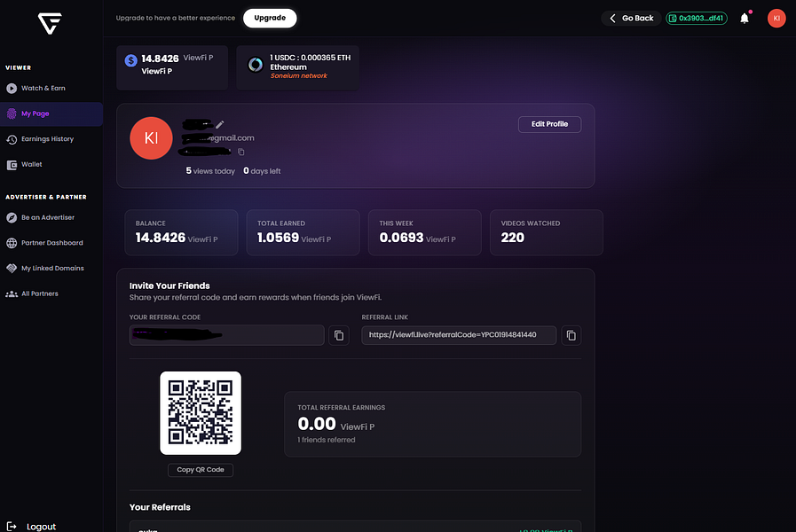Click the 0x3903...df41 wallet address badge
The image size is (796, 532).
point(697,19)
